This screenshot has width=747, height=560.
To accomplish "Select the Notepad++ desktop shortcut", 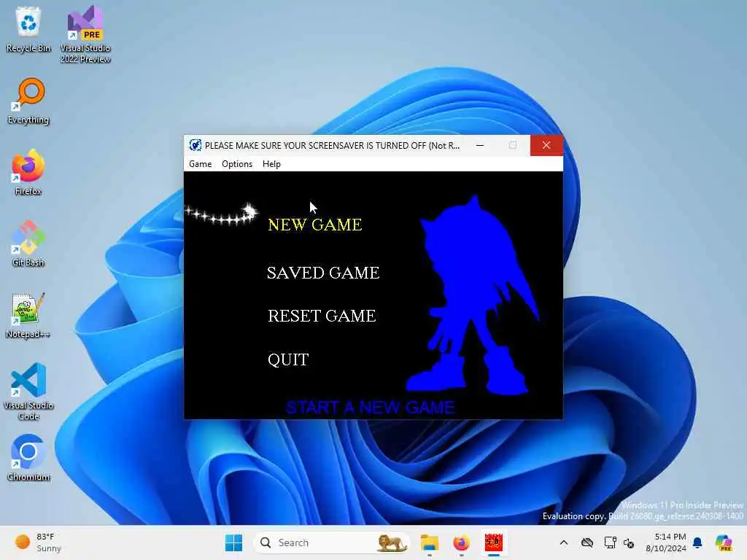I will pyautogui.click(x=28, y=316).
